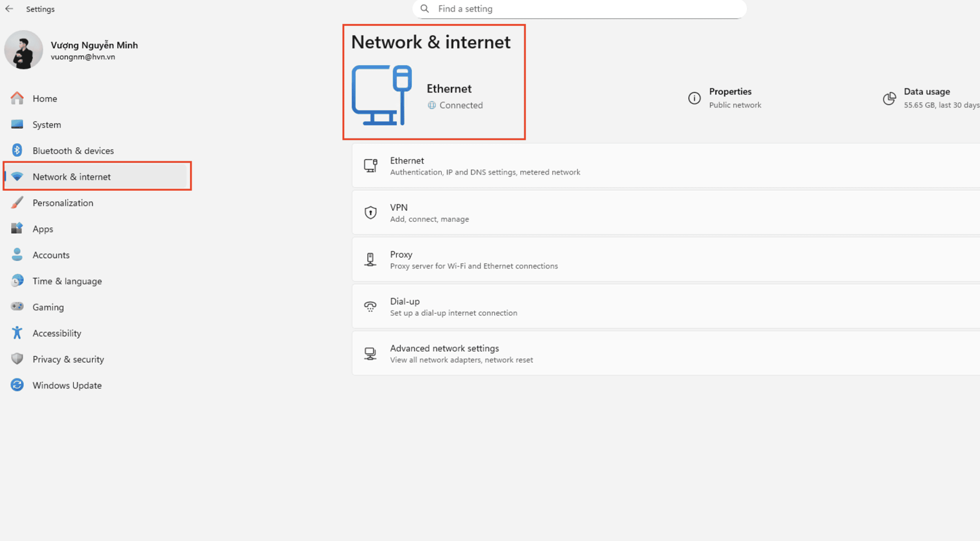
Task: Open network Properties info link
Action: pyautogui.click(x=729, y=98)
